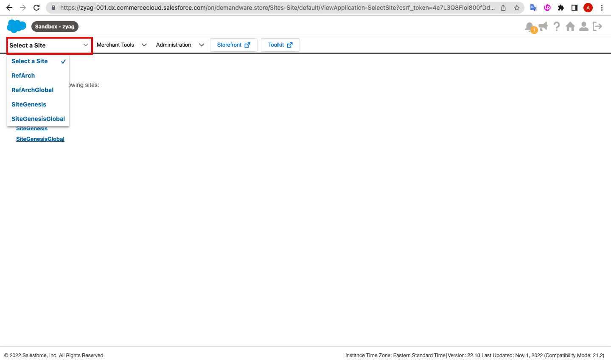Click the log out icon

click(597, 27)
